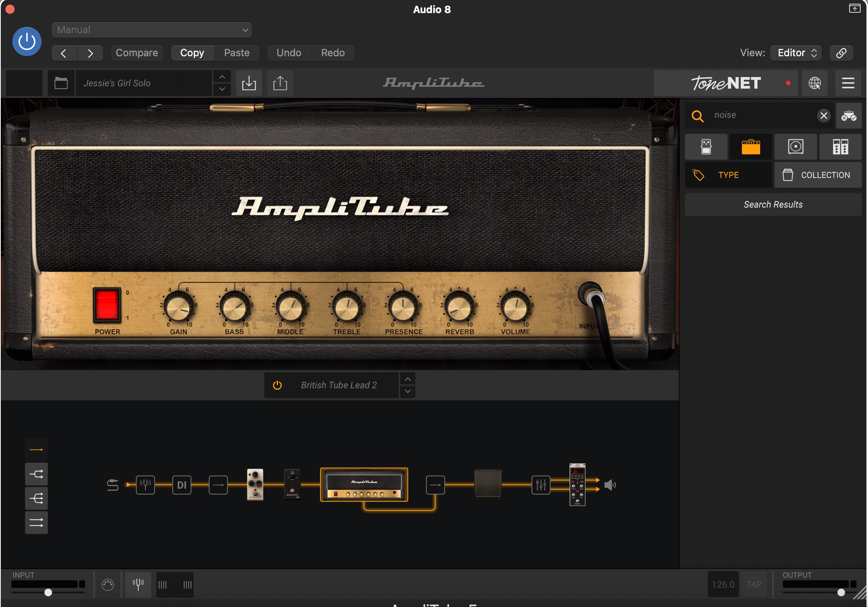Open the ToneNET panel
Image resolution: width=868 pixels, height=607 pixels.
click(x=726, y=83)
